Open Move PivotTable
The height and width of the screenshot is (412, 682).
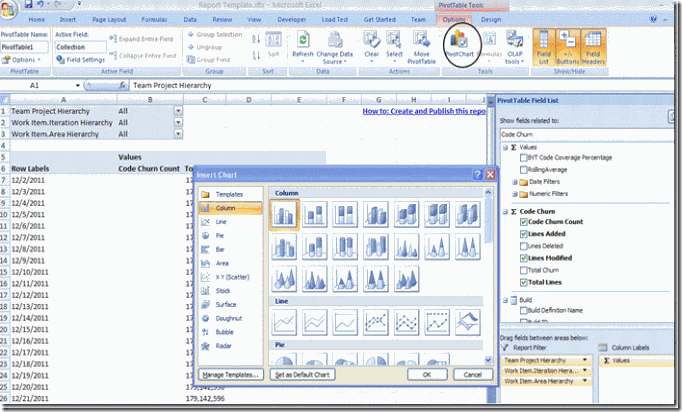(421, 47)
